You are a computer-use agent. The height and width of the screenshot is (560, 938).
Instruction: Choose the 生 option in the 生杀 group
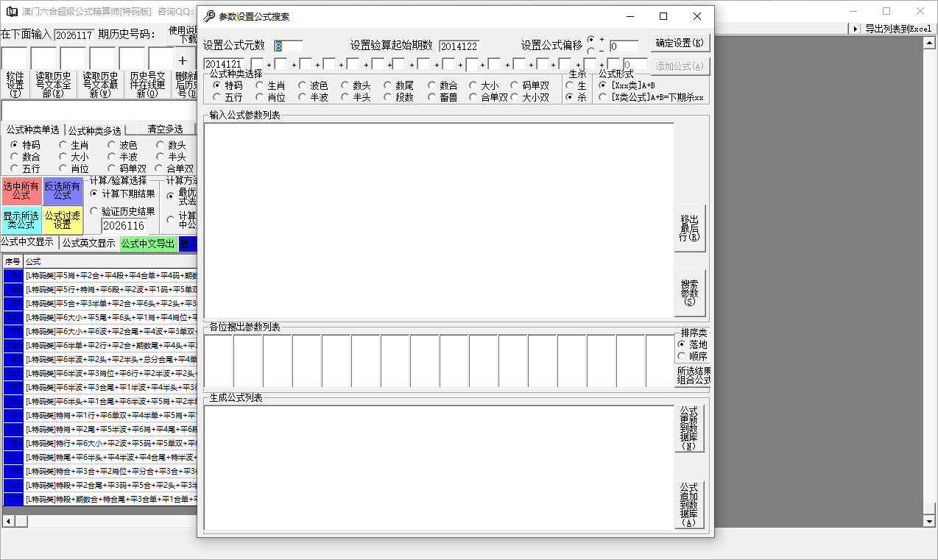pos(570,85)
